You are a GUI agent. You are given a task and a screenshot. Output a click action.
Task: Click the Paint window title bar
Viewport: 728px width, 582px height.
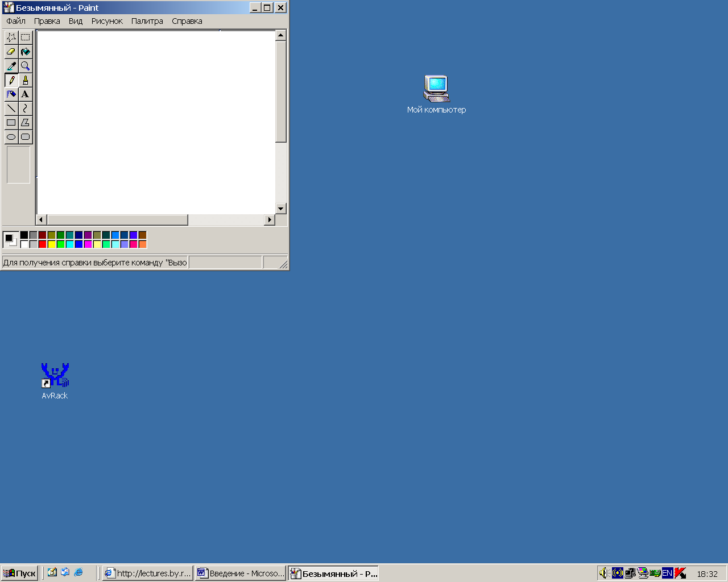(x=125, y=8)
